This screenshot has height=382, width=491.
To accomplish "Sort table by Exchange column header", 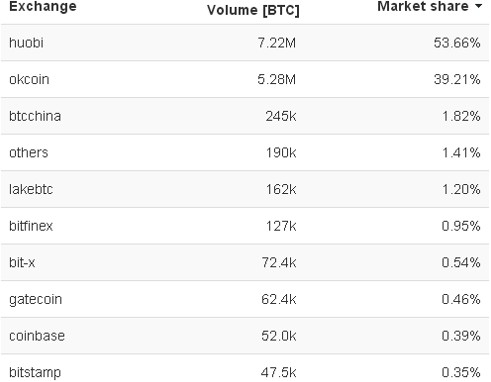I will (43, 7).
